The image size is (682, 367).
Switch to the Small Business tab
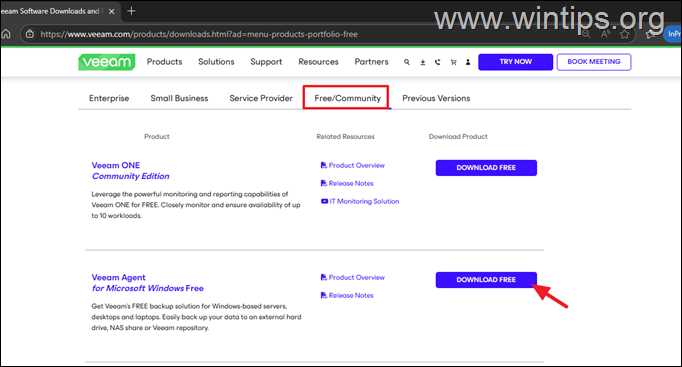click(179, 98)
